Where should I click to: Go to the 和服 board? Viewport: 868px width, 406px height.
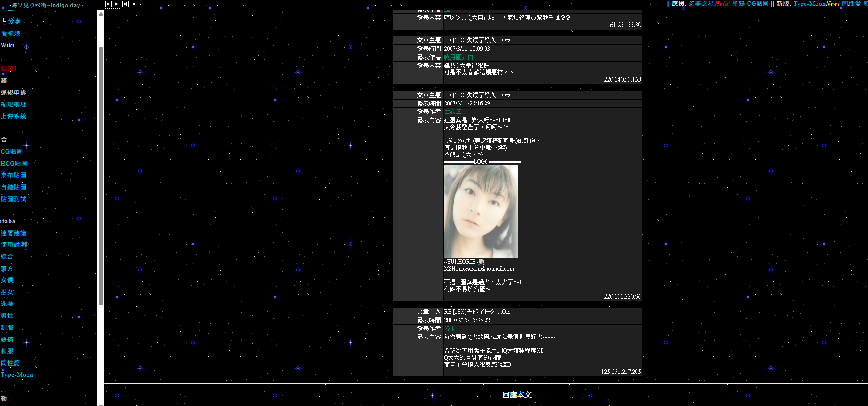click(7, 351)
